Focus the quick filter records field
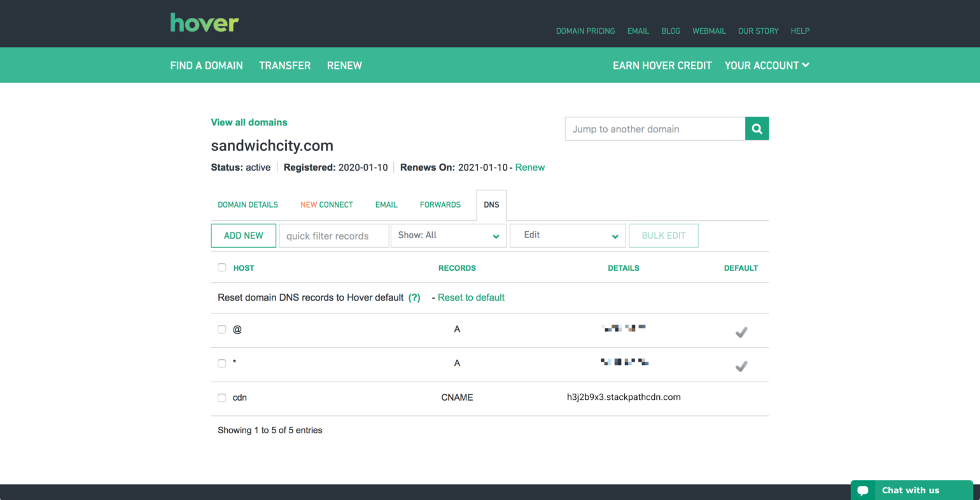980x500 pixels. (x=333, y=236)
